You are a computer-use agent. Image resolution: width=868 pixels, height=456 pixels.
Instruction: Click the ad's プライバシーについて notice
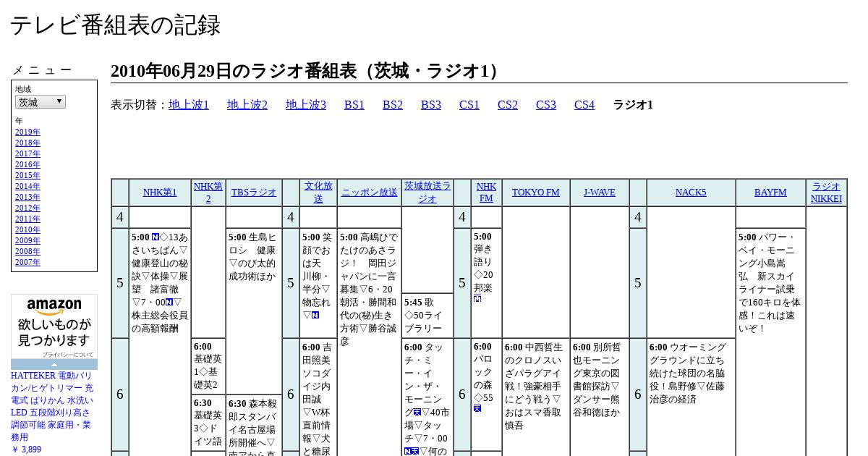pos(67,355)
